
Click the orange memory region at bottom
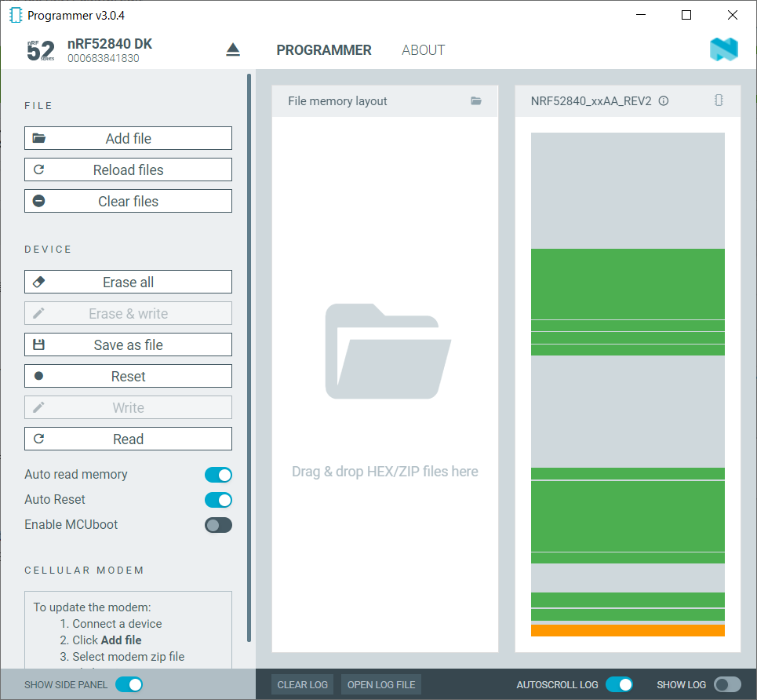[628, 630]
